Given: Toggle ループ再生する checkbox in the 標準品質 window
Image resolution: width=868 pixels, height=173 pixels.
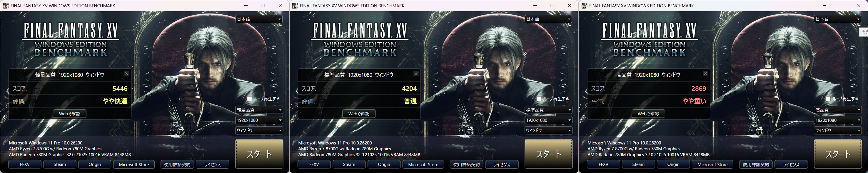Looking at the screenshot, I should [x=539, y=99].
